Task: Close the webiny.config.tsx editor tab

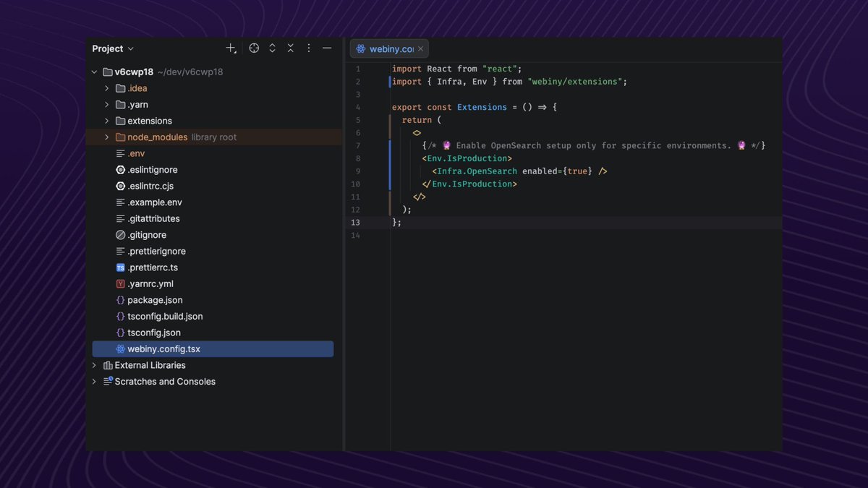Action: point(420,49)
